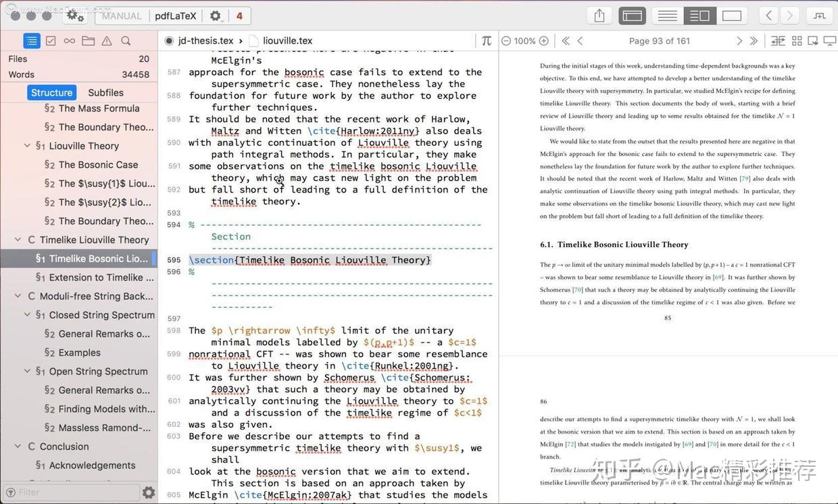Switch to editor-only view mode
This screenshot has height=504, width=838.
pyautogui.click(x=666, y=15)
